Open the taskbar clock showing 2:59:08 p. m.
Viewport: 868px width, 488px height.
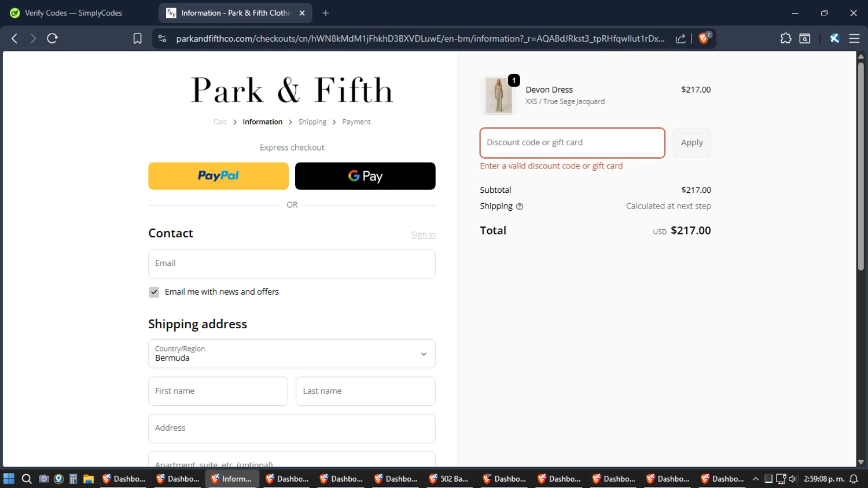tap(824, 479)
